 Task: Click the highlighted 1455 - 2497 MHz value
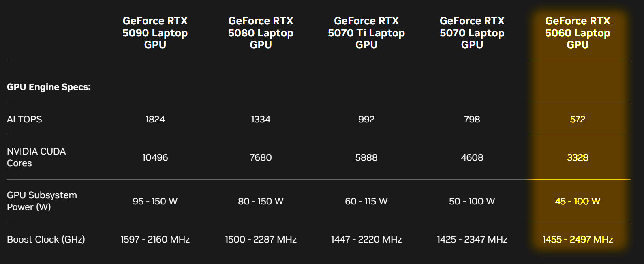(578, 239)
